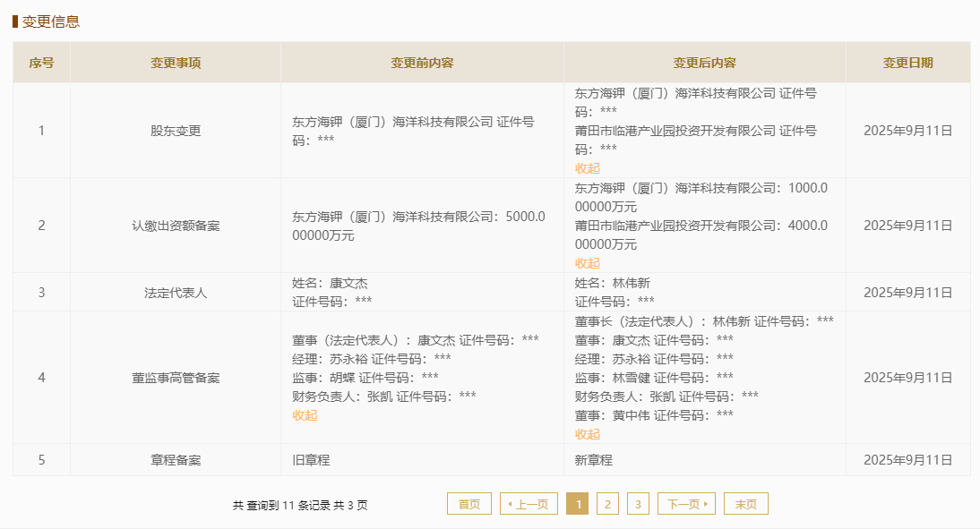Click serial number 5 cell
This screenshot has width=980, height=529.
point(41,460)
